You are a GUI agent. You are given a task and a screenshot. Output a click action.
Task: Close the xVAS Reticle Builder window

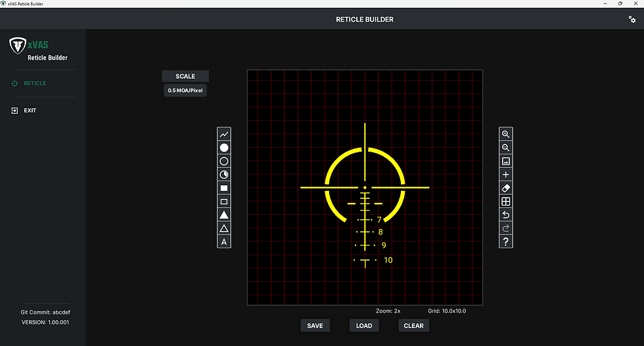pos(636,4)
